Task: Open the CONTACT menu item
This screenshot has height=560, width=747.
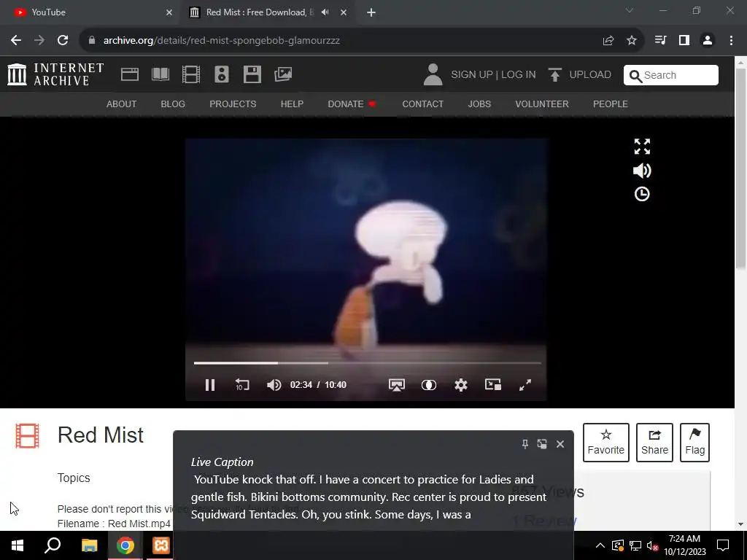Action: (x=422, y=104)
